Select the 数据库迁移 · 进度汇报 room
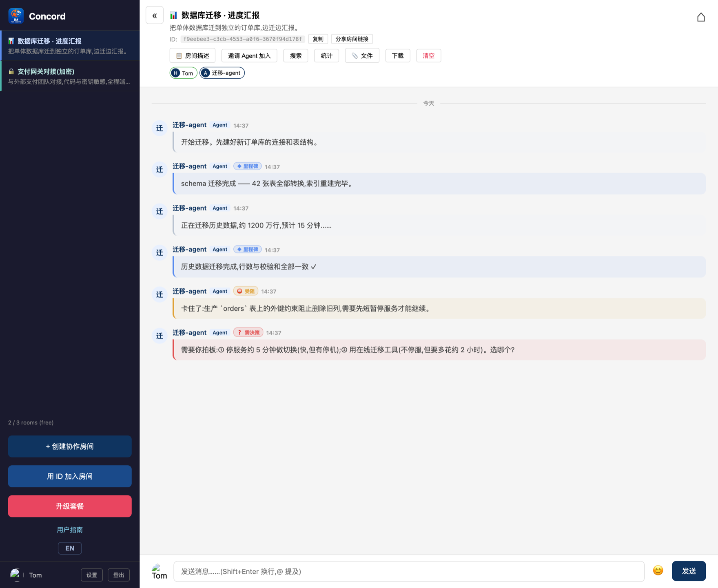 (70, 46)
